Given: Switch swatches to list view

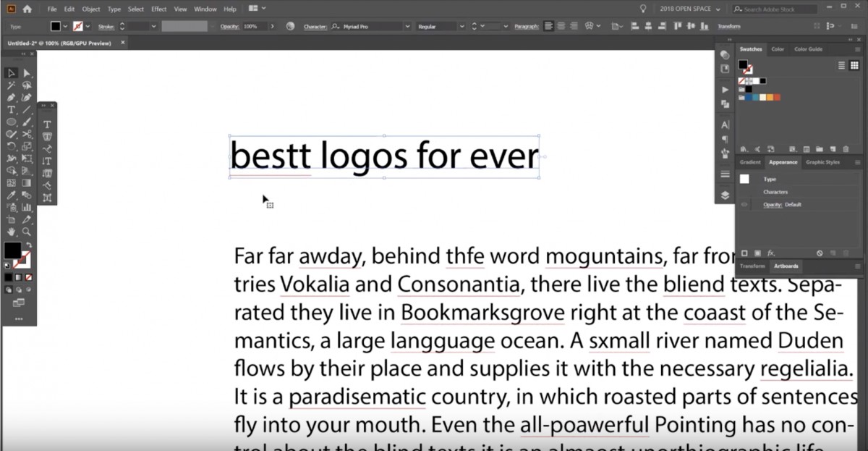Looking at the screenshot, I should click(x=841, y=65).
